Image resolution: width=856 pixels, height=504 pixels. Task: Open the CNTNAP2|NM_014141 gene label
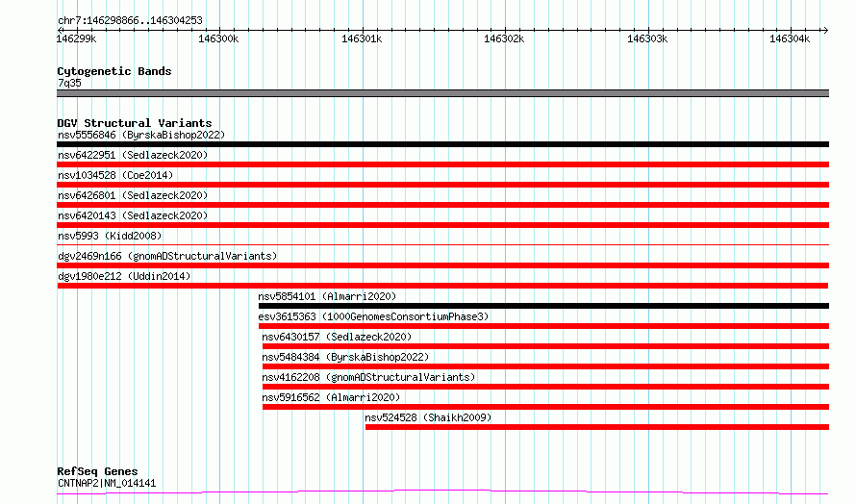(x=107, y=483)
